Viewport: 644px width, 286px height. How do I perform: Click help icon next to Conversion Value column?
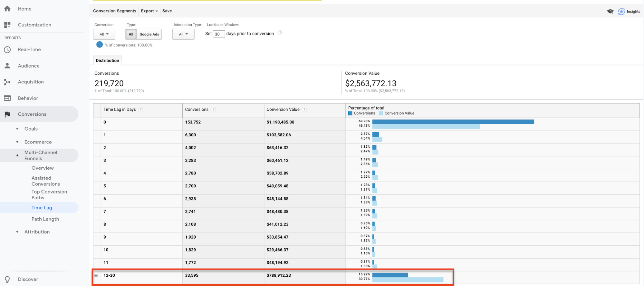click(304, 110)
